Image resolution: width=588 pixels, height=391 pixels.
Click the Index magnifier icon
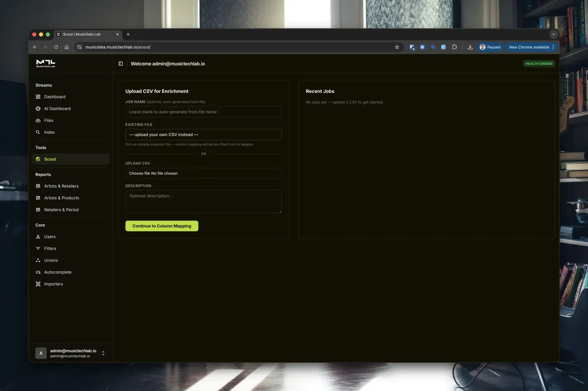coord(38,132)
